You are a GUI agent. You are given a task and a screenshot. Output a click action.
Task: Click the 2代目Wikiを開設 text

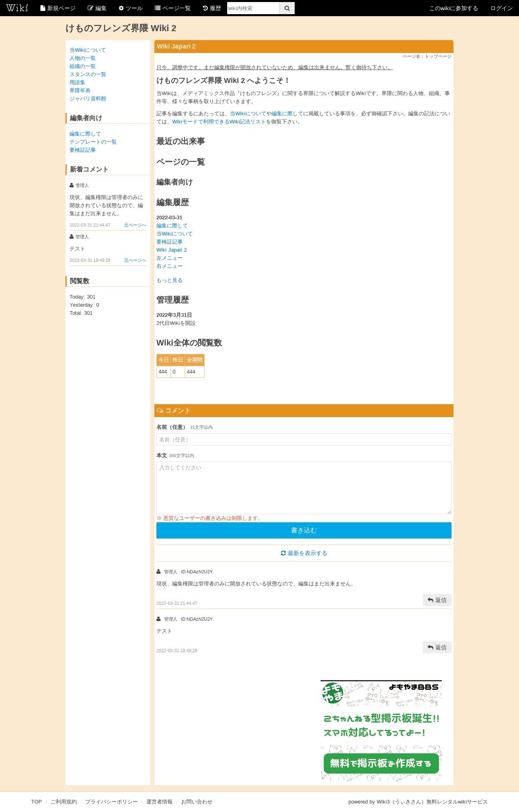point(176,323)
